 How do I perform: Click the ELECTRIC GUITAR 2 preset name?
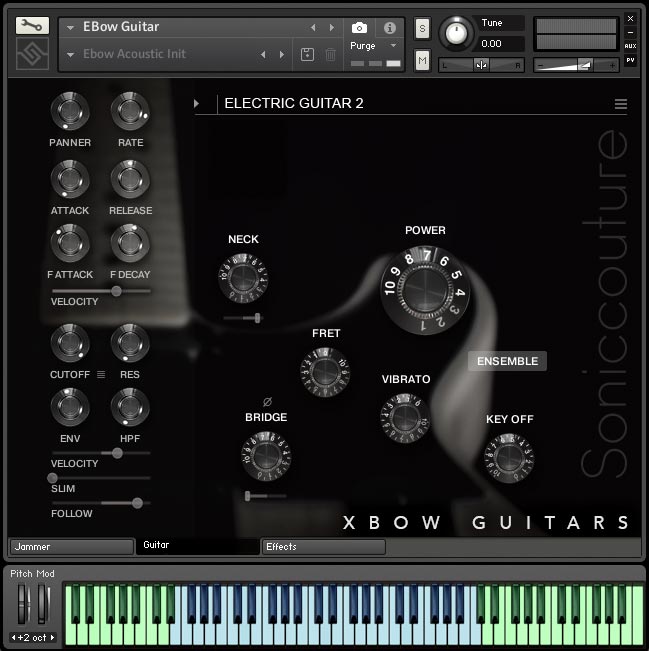(x=294, y=103)
